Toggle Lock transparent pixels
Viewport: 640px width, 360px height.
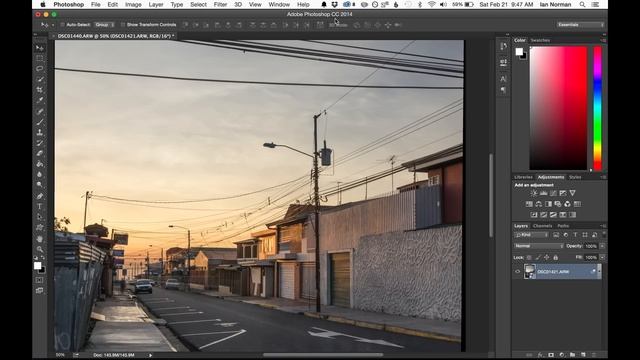(x=529, y=258)
